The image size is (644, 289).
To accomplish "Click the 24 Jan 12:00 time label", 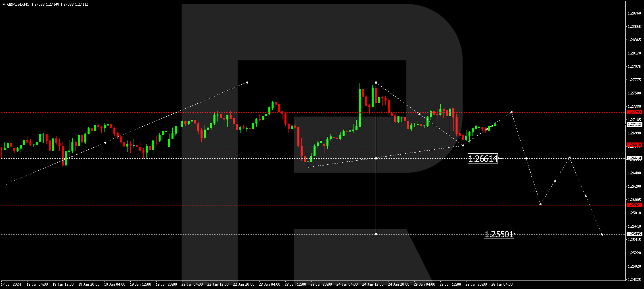I will click(373, 285).
